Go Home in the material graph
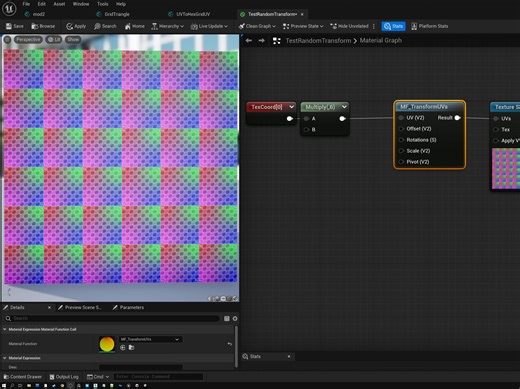 click(134, 26)
